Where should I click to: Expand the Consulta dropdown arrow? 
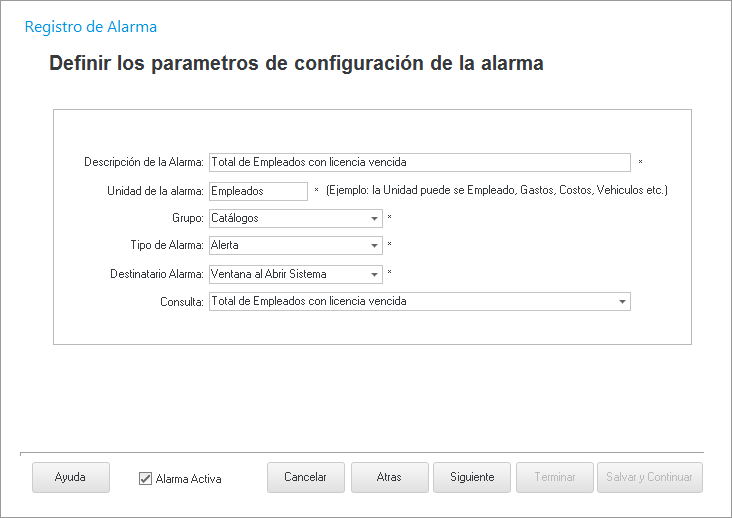622,301
